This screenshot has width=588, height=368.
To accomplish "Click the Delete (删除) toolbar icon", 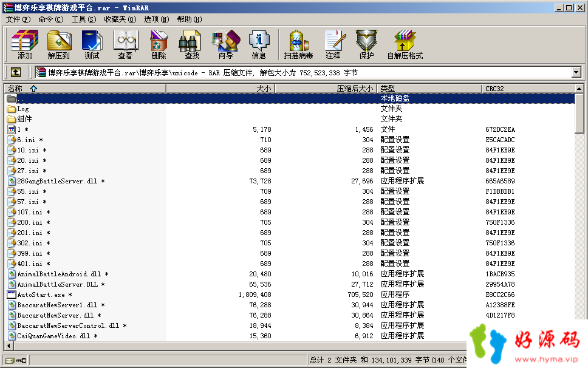I will pos(159,44).
